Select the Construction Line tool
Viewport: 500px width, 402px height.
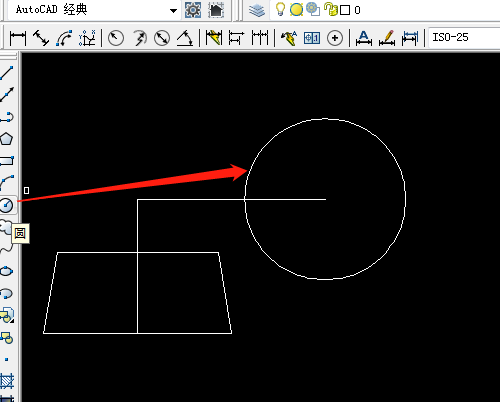point(6,95)
